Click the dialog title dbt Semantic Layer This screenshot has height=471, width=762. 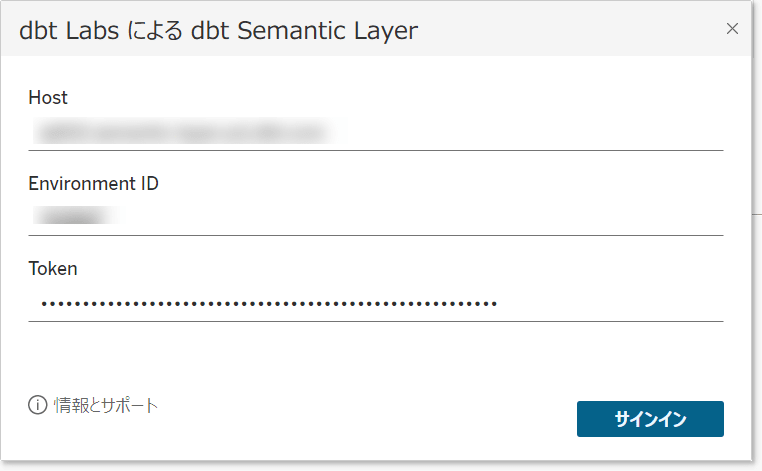tap(218, 31)
